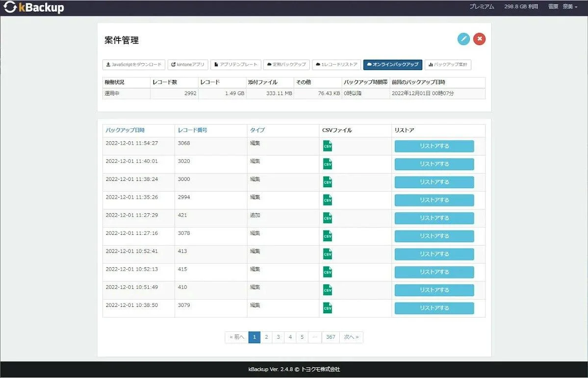Switch to オンラインバックアップ tab
588x378 pixels.
392,65
